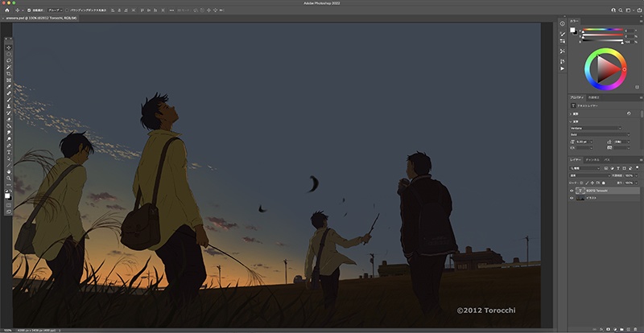Select the Magic Wand tool
The image size is (644, 333).
coord(9,67)
